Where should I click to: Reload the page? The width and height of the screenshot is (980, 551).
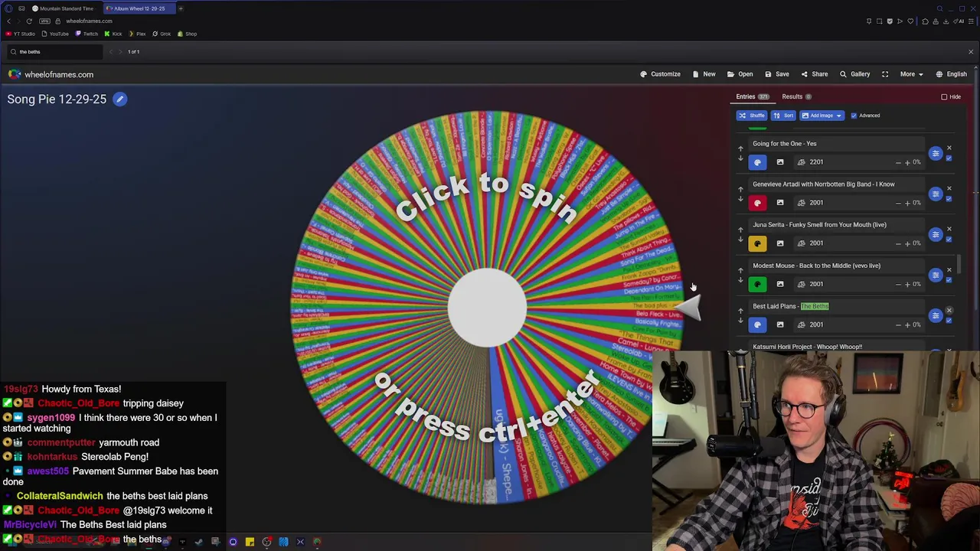29,21
